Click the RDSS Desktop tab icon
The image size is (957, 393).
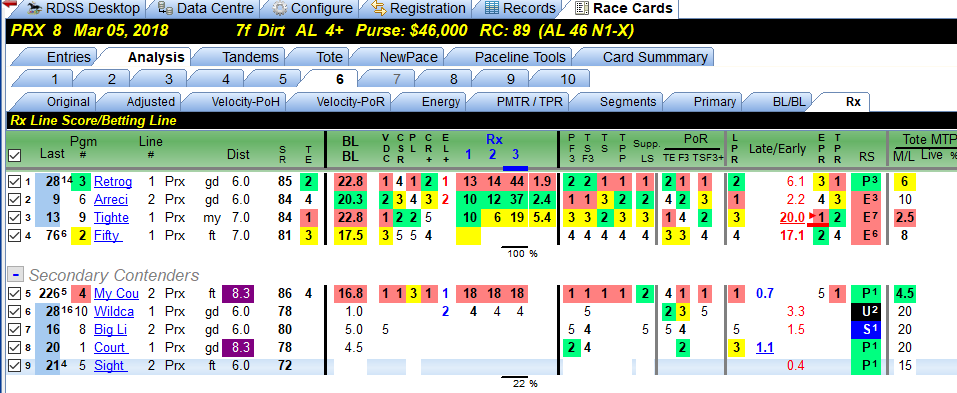click(x=35, y=8)
